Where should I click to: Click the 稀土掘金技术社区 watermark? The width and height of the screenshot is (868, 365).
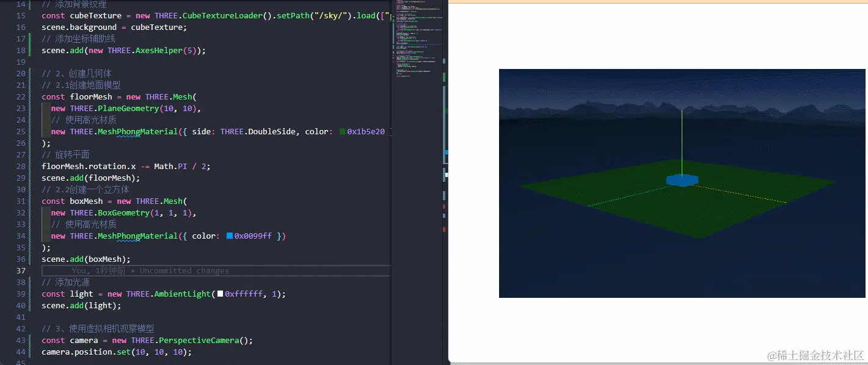[x=815, y=355]
